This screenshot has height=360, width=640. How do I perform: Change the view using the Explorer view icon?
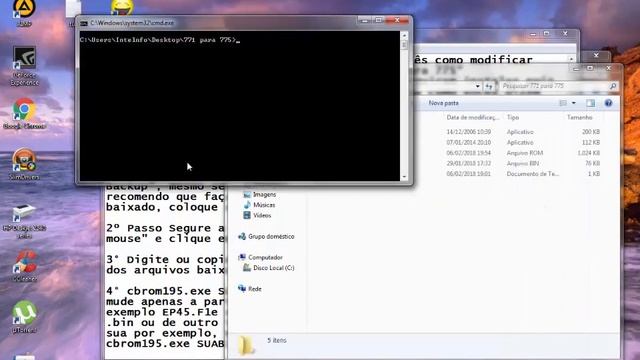[x=563, y=103]
